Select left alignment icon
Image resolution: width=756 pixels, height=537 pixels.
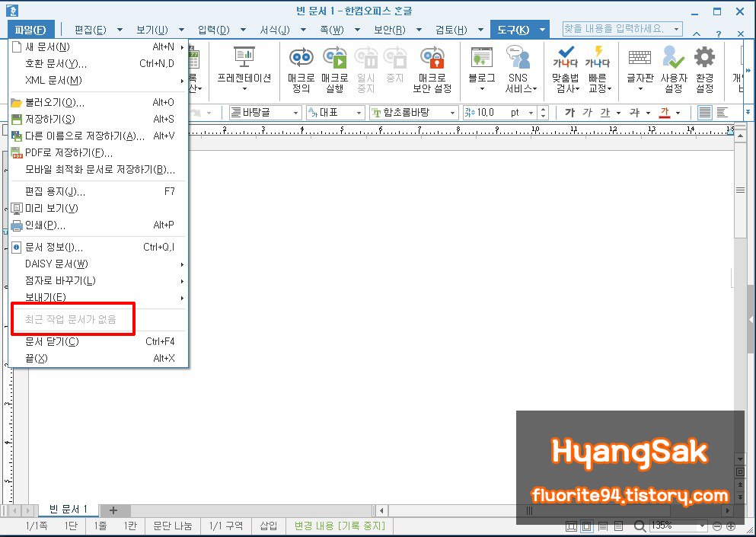722,113
